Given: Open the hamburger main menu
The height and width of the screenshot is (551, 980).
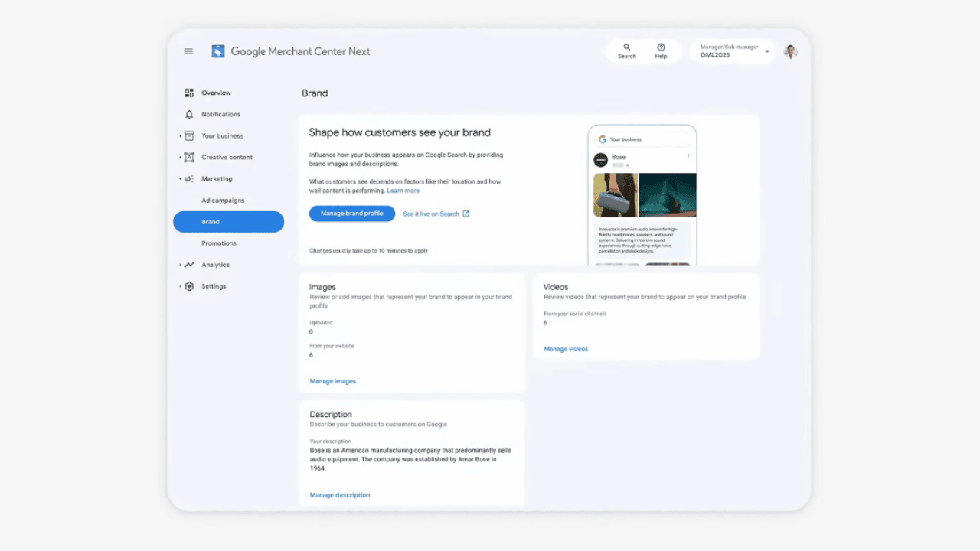Looking at the screenshot, I should click(x=188, y=51).
